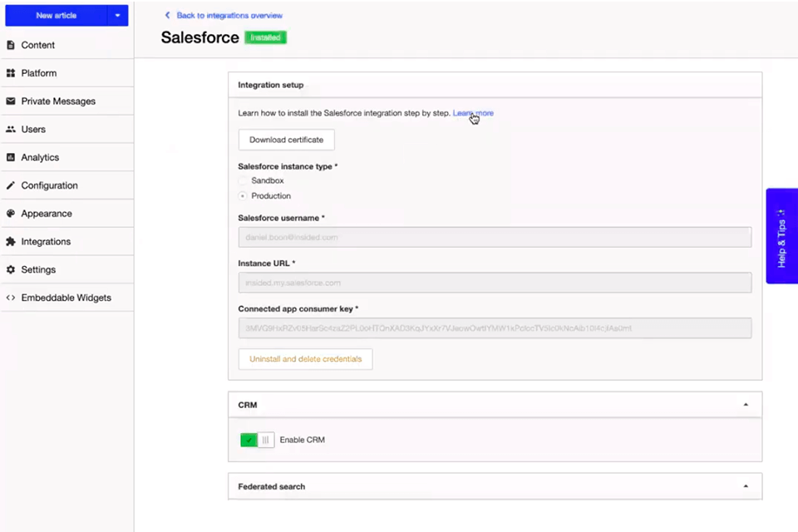798x532 pixels.
Task: Click the Salesforce username field
Action: point(495,237)
